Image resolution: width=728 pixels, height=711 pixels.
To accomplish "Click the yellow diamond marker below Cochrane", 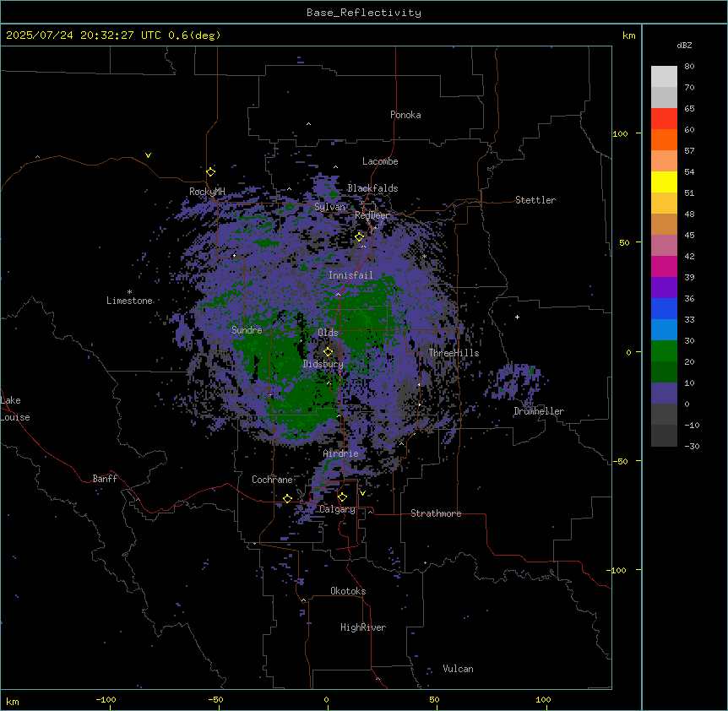I will [288, 499].
